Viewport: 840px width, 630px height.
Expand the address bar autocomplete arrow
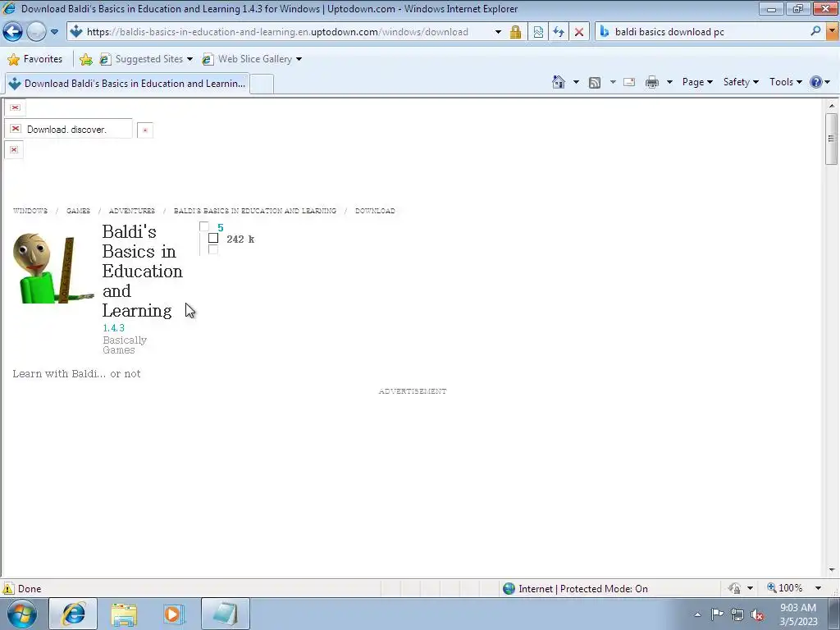point(498,32)
